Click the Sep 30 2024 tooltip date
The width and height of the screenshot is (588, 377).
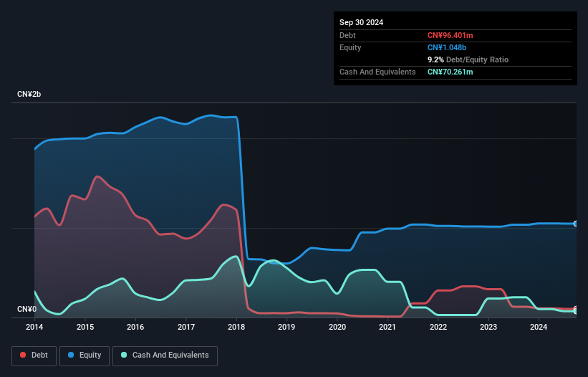[361, 22]
